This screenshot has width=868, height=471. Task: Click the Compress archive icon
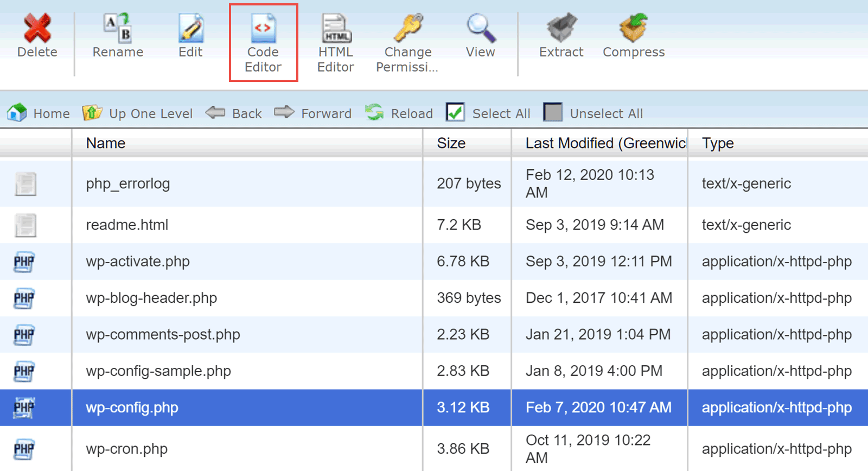(634, 28)
